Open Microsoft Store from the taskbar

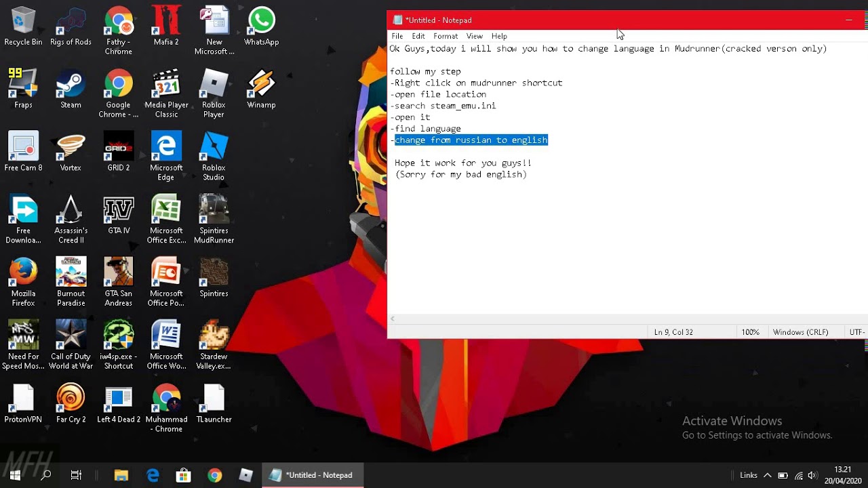click(183, 475)
